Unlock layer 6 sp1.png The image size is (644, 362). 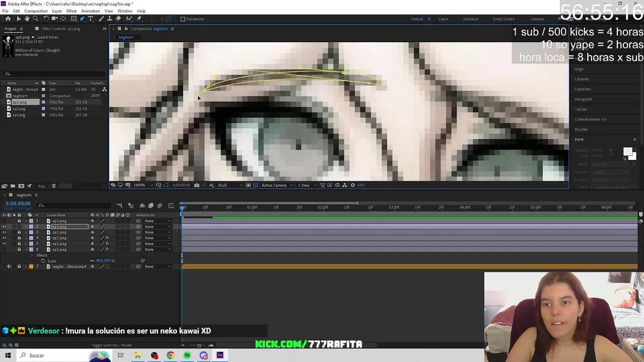19,249
